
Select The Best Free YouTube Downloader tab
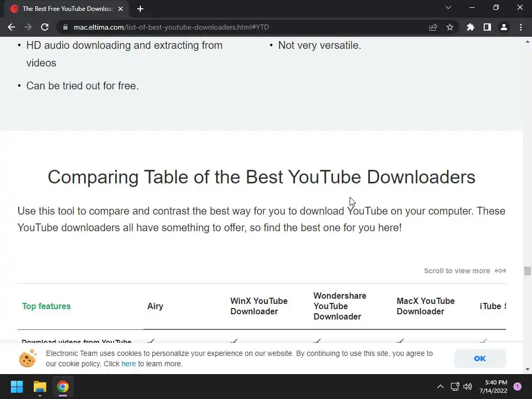66,9
